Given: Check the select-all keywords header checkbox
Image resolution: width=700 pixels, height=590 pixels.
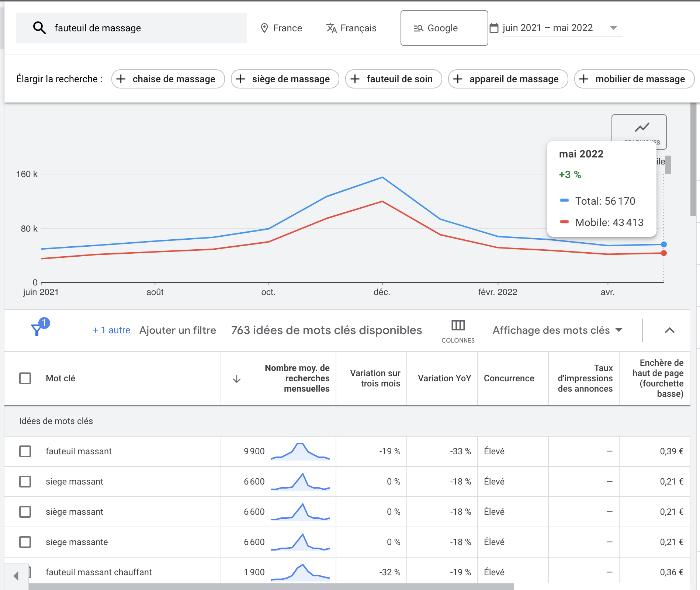Looking at the screenshot, I should pyautogui.click(x=25, y=378).
